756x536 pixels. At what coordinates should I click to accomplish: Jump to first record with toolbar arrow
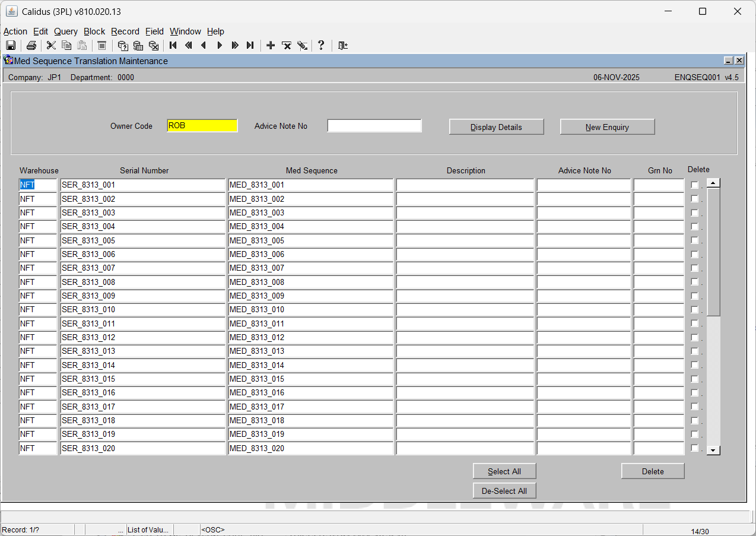pyautogui.click(x=173, y=46)
